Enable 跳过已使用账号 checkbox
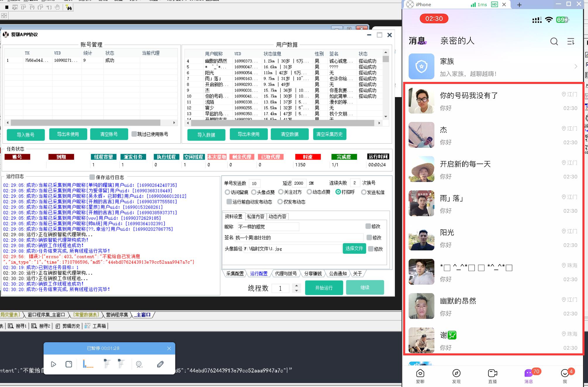Image resolution: width=588 pixels, height=387 pixels. (x=134, y=134)
